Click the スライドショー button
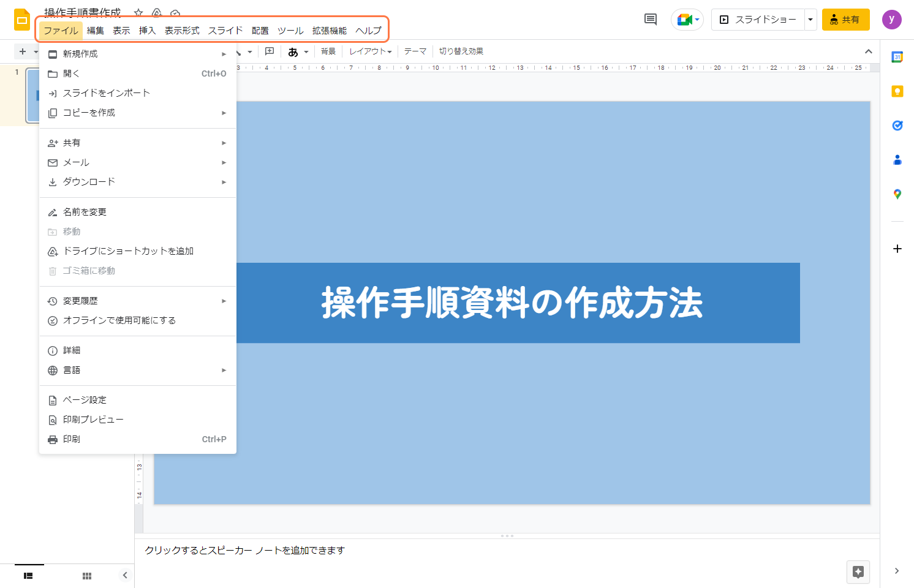Viewport: 914px width, 588px height. (758, 20)
